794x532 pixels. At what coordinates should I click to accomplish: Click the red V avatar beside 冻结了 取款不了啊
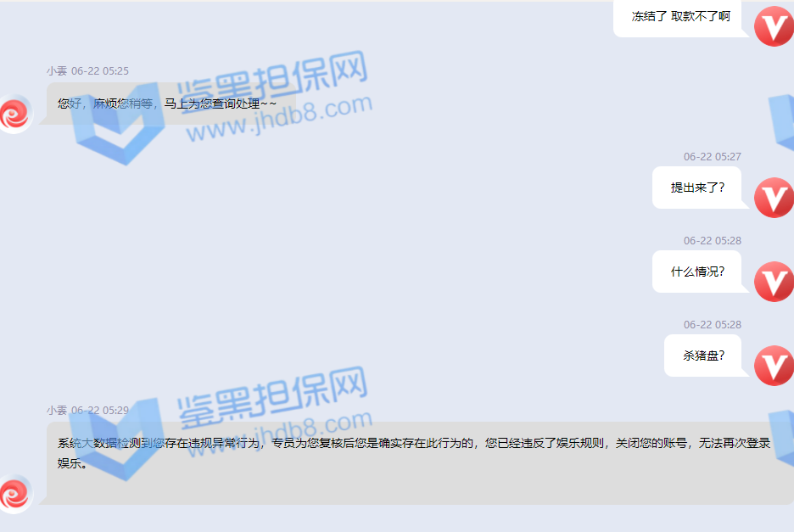coord(773,25)
